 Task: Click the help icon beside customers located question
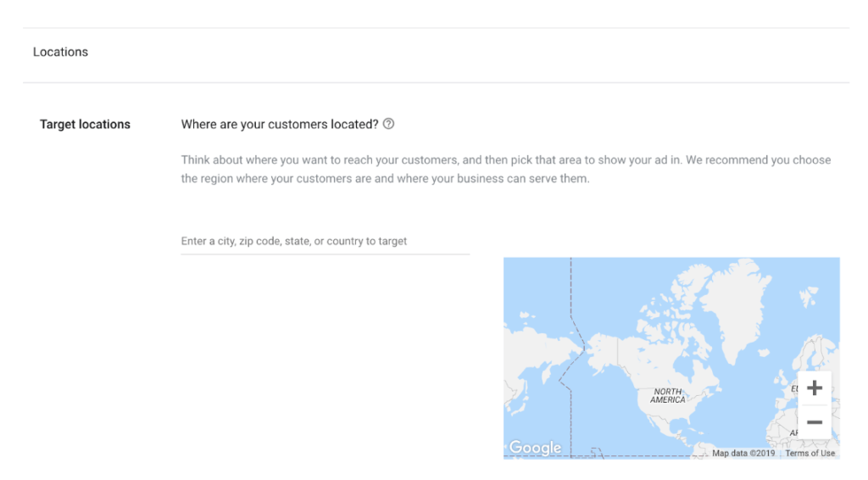pos(388,124)
